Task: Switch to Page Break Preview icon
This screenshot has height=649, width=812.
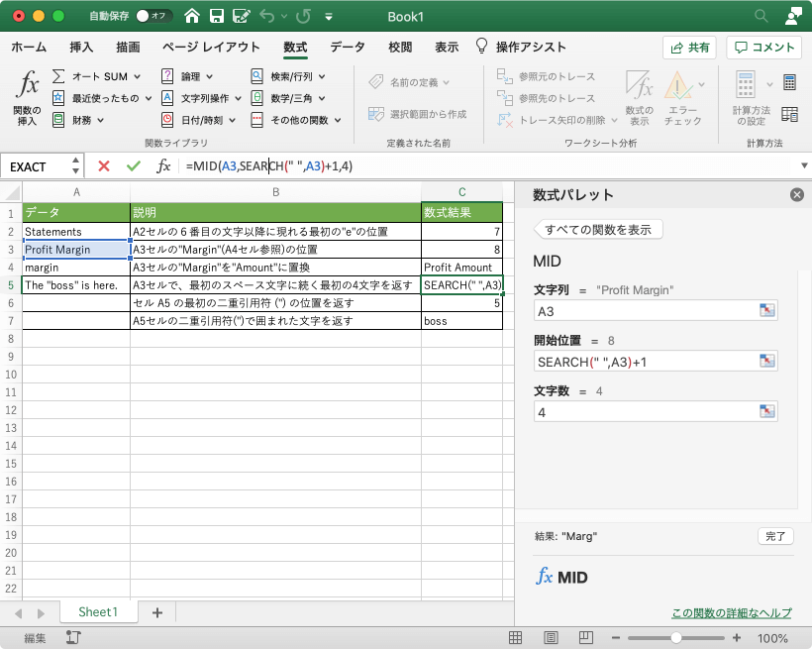Action: coord(585,637)
